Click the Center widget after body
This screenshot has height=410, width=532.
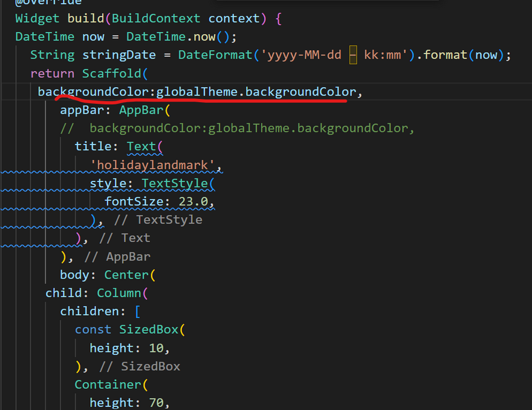tap(126, 275)
